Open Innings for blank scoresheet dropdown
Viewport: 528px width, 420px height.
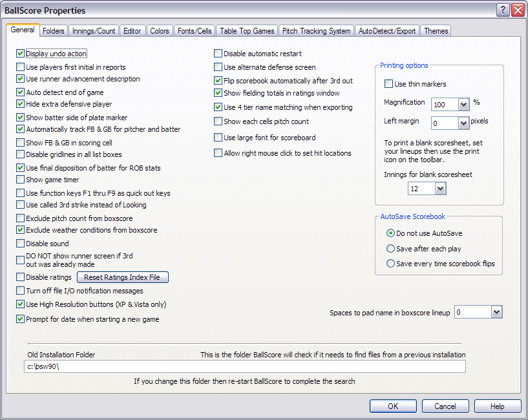pyautogui.click(x=440, y=189)
